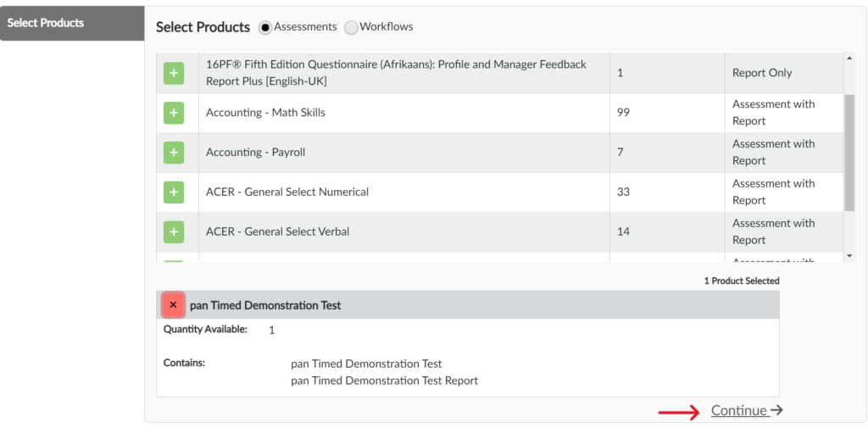This screenshot has width=868, height=439.
Task: Click the Accounting - Payroll row text
Action: click(255, 153)
